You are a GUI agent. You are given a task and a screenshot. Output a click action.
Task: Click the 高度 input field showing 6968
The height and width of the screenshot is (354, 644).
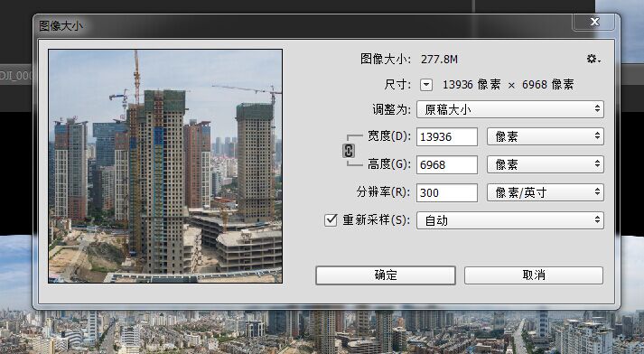447,164
